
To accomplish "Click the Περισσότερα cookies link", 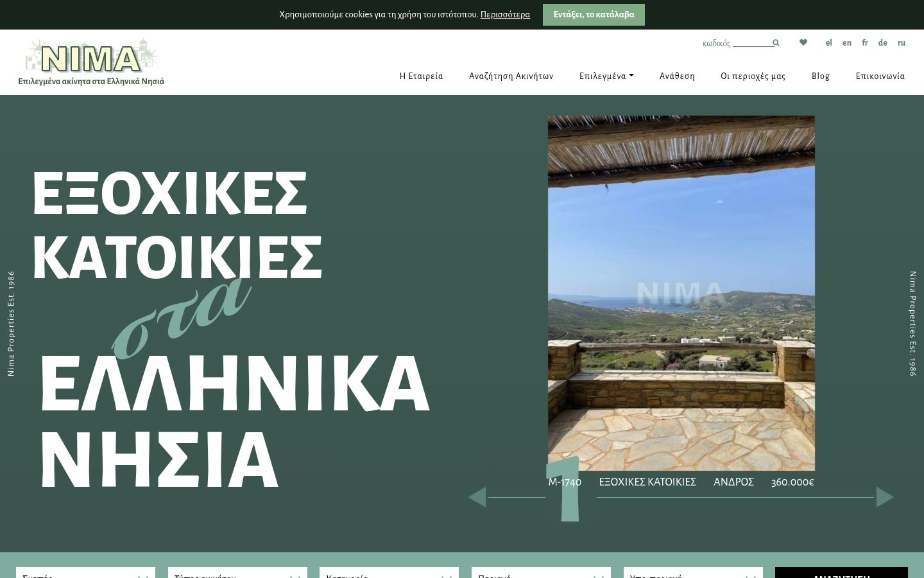I will coord(505,14).
